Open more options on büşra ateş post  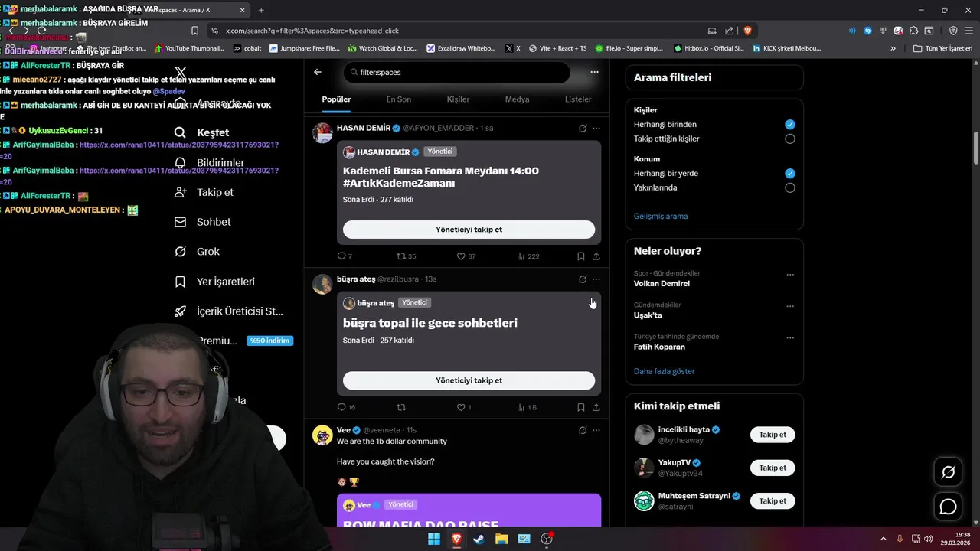pos(596,279)
